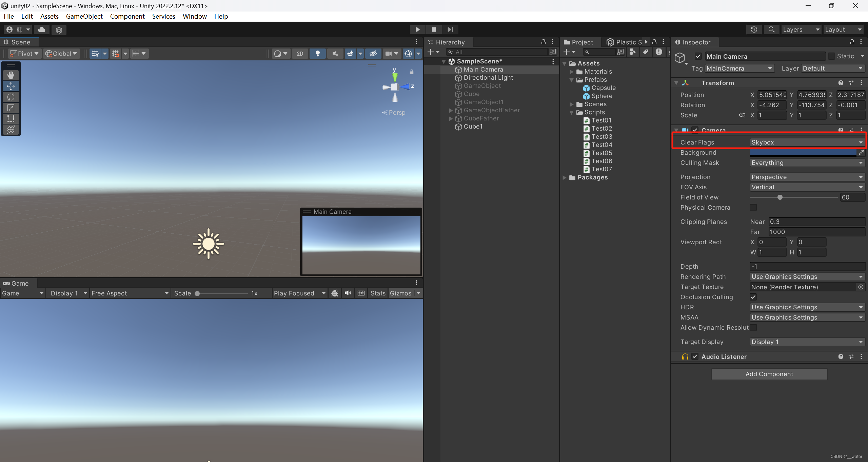The image size is (868, 462).
Task: Uncheck Occlusion Culling in the Camera component
Action: [x=753, y=297]
